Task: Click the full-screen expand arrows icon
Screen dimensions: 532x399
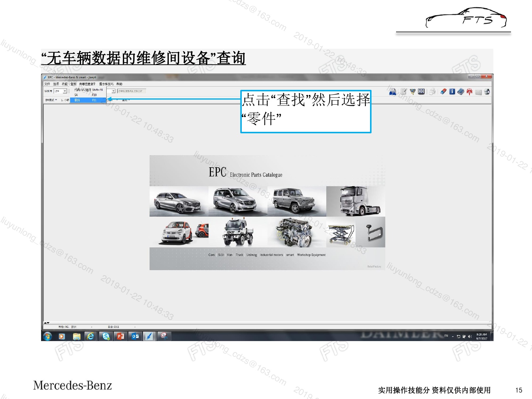Action: coord(421,92)
